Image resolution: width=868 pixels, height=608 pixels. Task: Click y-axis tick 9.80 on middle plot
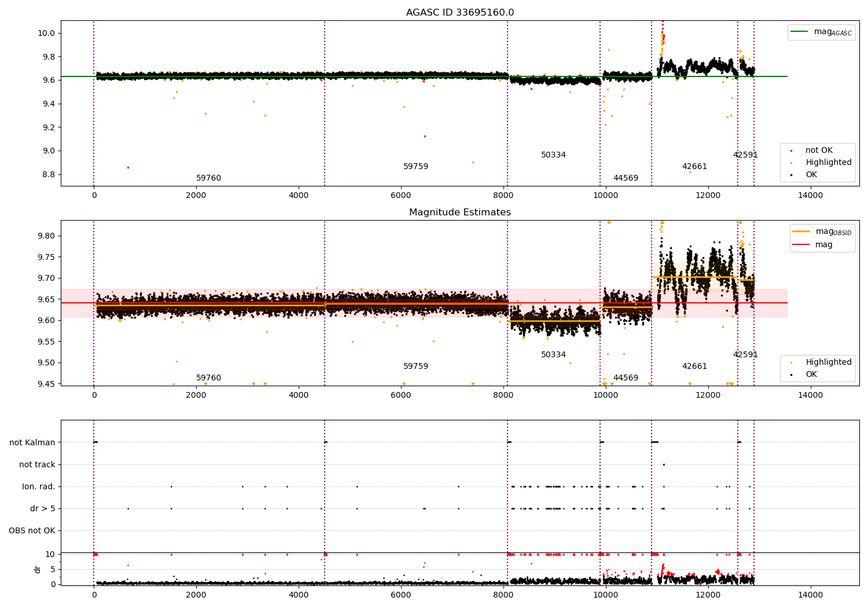(46, 236)
